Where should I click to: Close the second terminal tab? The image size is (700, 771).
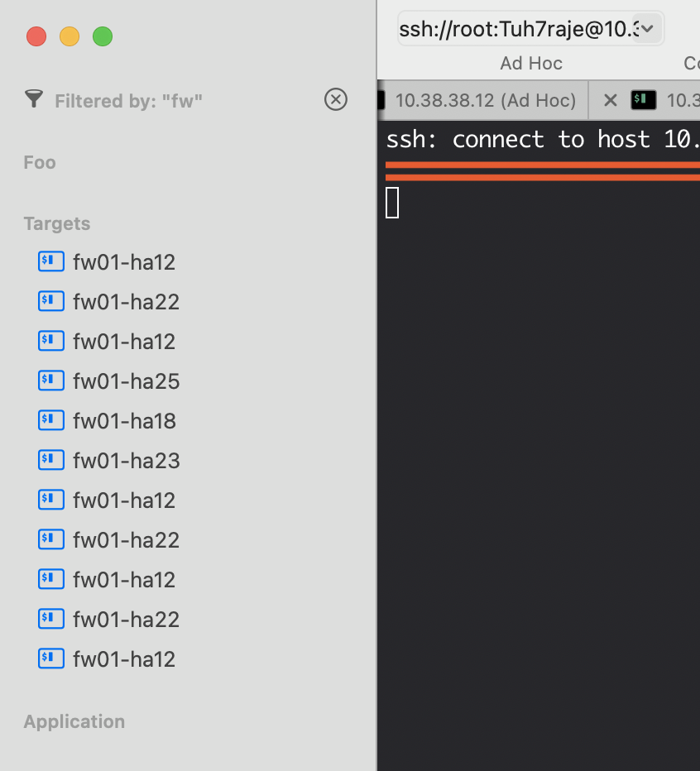point(611,100)
